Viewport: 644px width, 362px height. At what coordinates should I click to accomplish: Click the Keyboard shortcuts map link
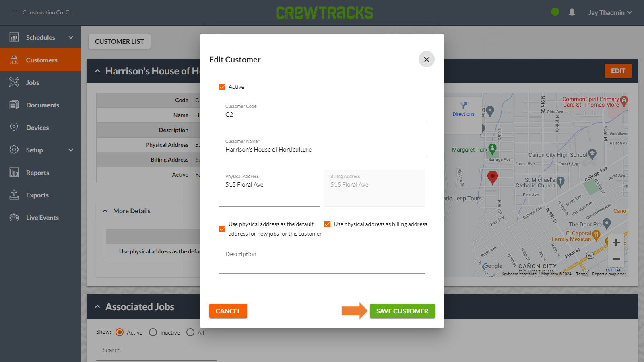(x=519, y=274)
